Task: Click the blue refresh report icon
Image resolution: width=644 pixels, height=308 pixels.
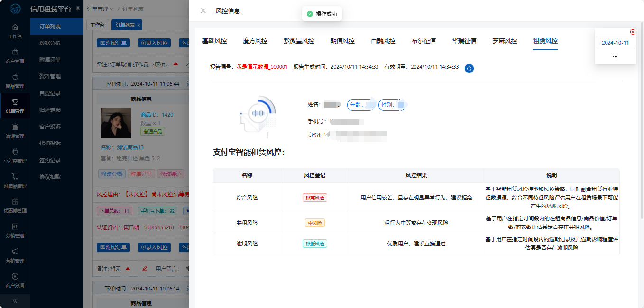Action: pyautogui.click(x=469, y=68)
